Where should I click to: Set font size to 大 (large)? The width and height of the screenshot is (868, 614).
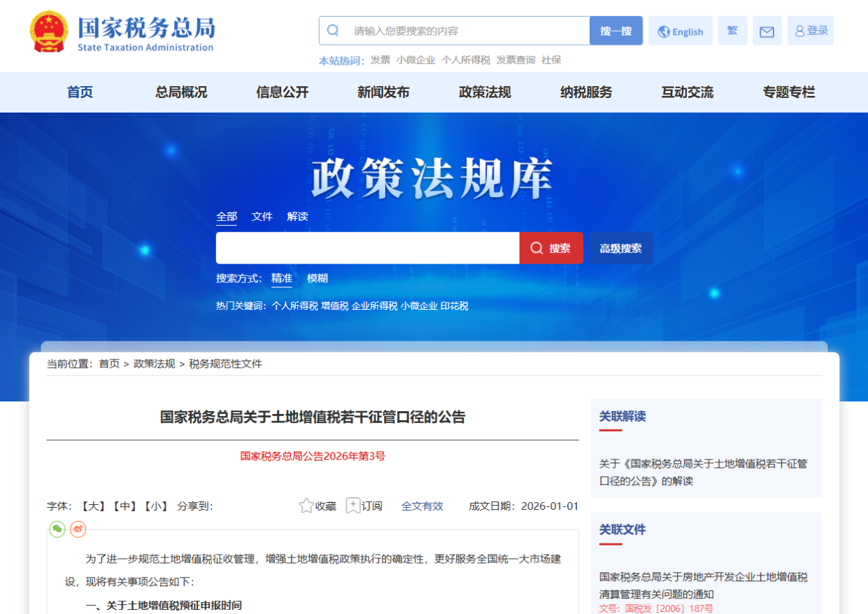point(92,506)
